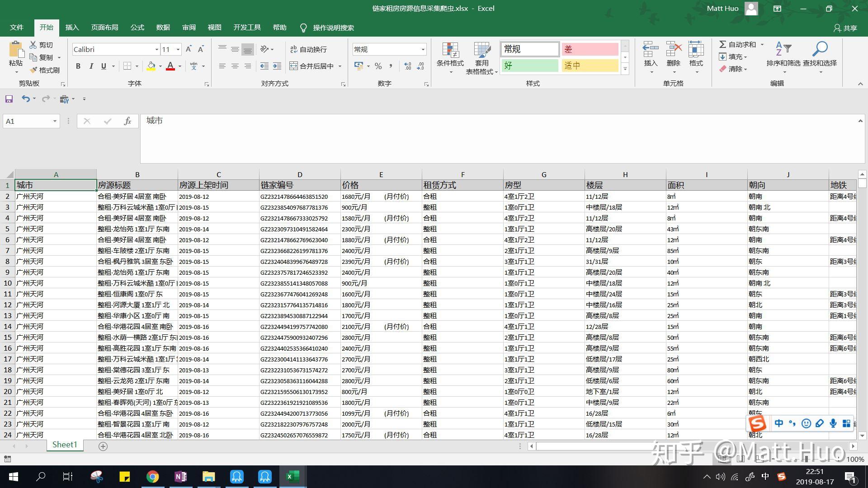Image resolution: width=868 pixels, height=488 pixels.
Task: Increase font size with the larger A icon
Action: [x=189, y=49]
